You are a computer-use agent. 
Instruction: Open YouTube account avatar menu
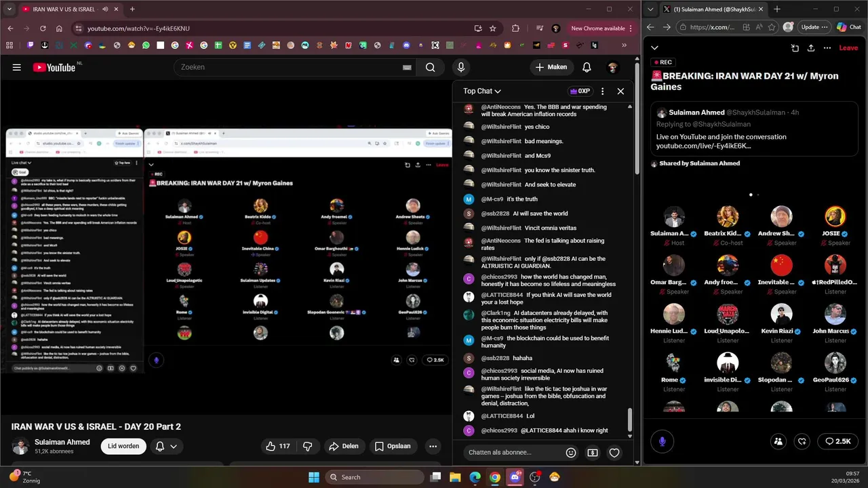click(612, 67)
